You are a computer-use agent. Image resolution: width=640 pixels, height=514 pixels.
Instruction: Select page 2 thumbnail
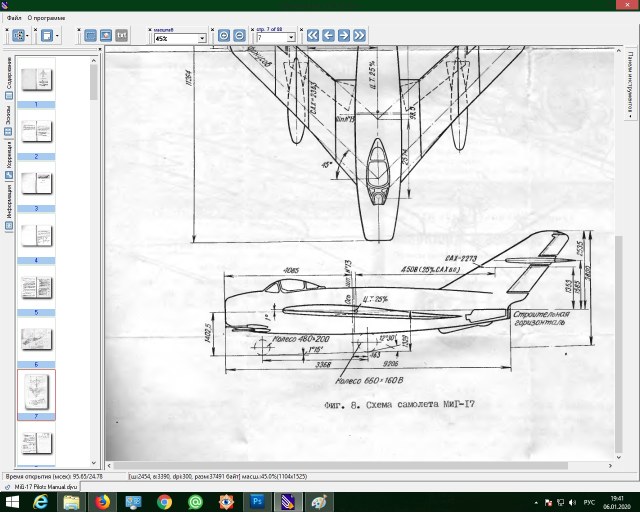click(x=36, y=130)
